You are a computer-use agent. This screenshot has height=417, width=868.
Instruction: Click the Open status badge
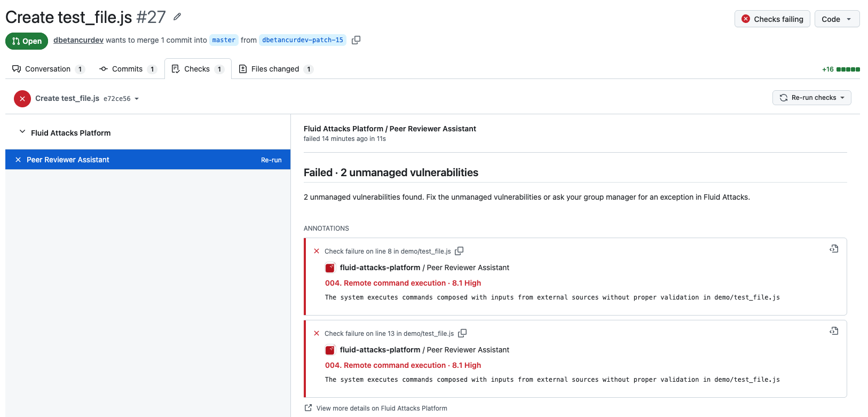(x=27, y=41)
